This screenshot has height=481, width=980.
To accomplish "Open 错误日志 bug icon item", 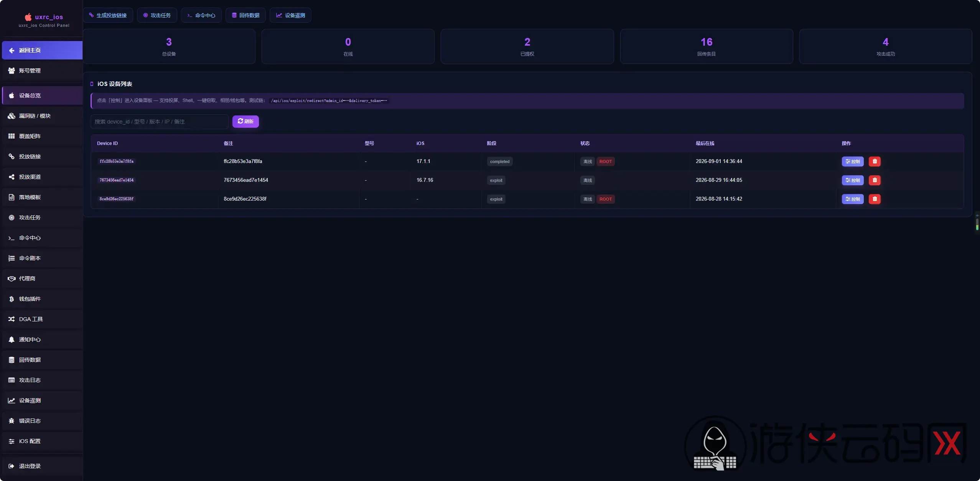I will [12, 421].
